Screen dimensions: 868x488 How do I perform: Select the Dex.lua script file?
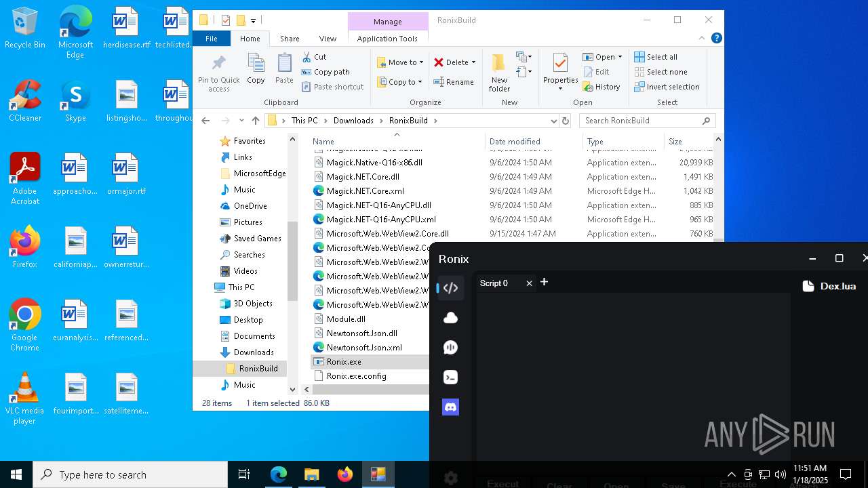(829, 286)
